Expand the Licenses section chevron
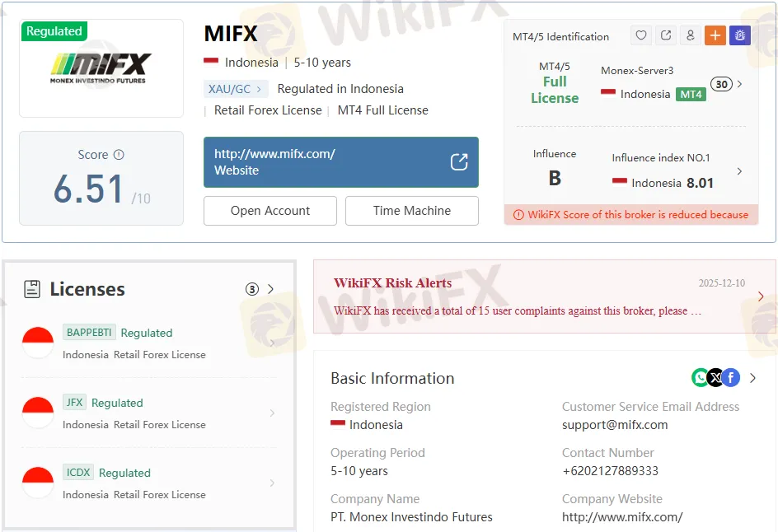Viewport: 778px width, 532px height. (x=270, y=289)
